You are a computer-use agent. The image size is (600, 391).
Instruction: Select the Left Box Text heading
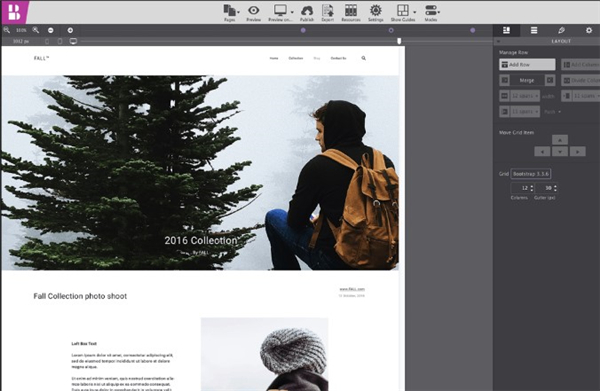click(84, 344)
